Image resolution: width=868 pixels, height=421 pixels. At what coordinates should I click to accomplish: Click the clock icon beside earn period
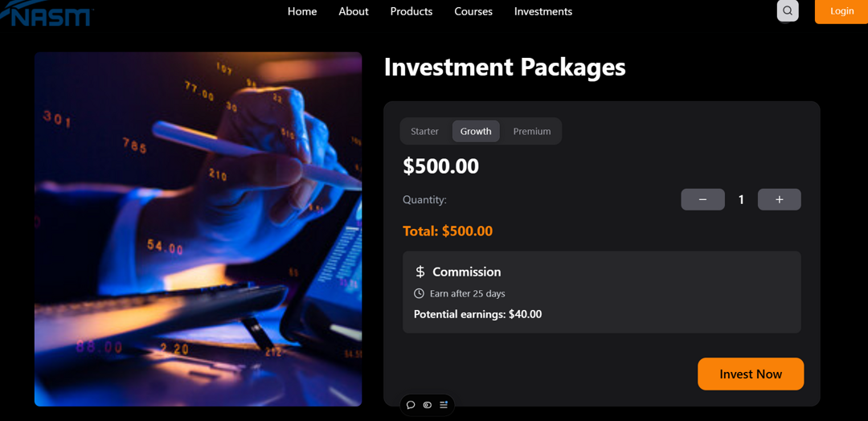(x=419, y=293)
